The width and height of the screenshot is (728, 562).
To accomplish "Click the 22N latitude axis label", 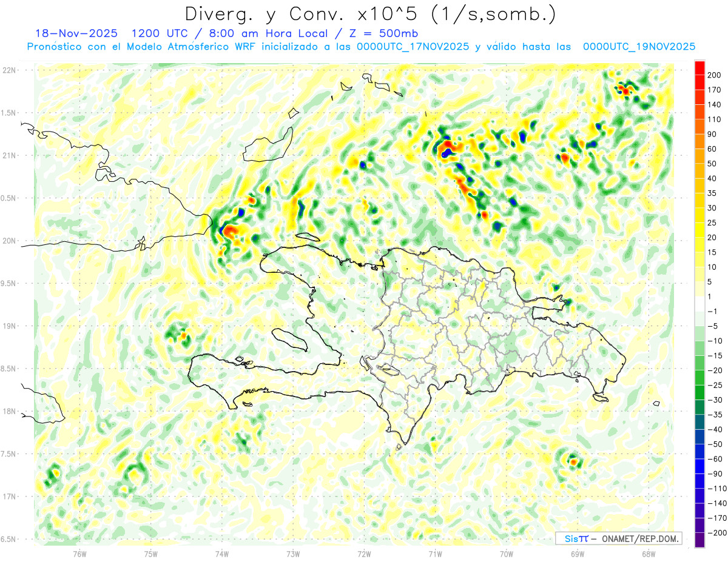I will click(x=8, y=70).
